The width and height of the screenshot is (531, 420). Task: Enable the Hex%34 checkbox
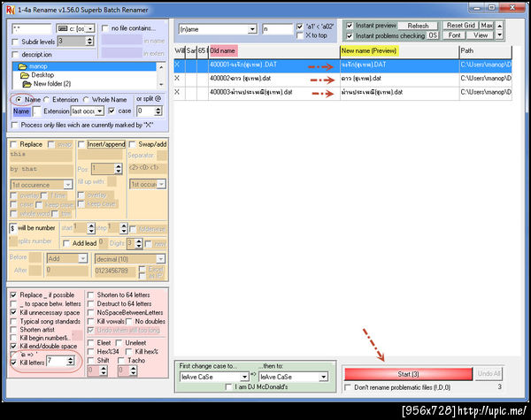[x=91, y=352]
